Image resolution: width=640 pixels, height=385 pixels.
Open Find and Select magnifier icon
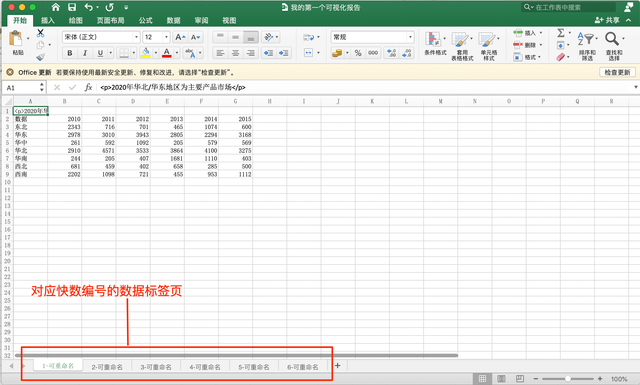coord(612,39)
